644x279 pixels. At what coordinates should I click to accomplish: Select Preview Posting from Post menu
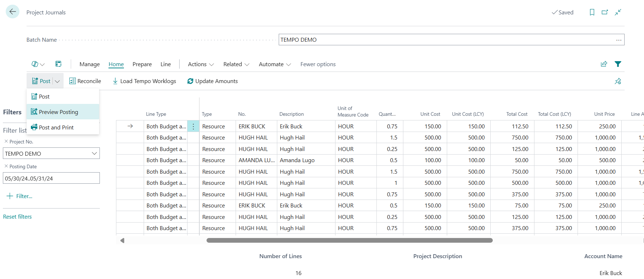tap(58, 112)
